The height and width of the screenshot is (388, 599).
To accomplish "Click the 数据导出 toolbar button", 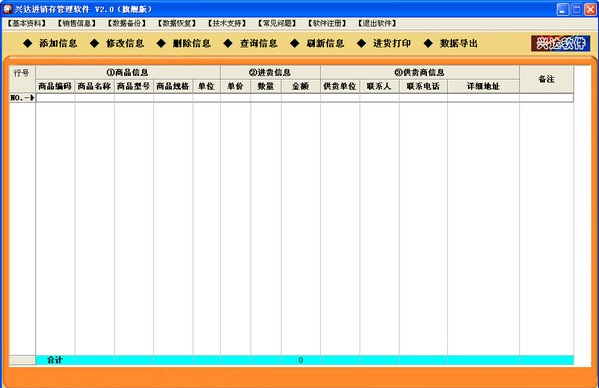I will tap(451, 44).
